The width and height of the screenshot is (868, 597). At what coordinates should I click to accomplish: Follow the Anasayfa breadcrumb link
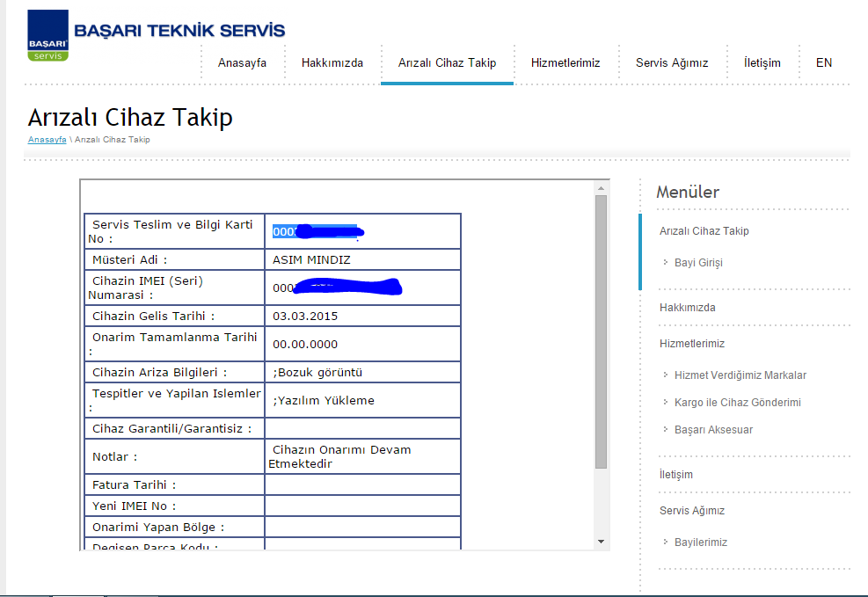47,140
